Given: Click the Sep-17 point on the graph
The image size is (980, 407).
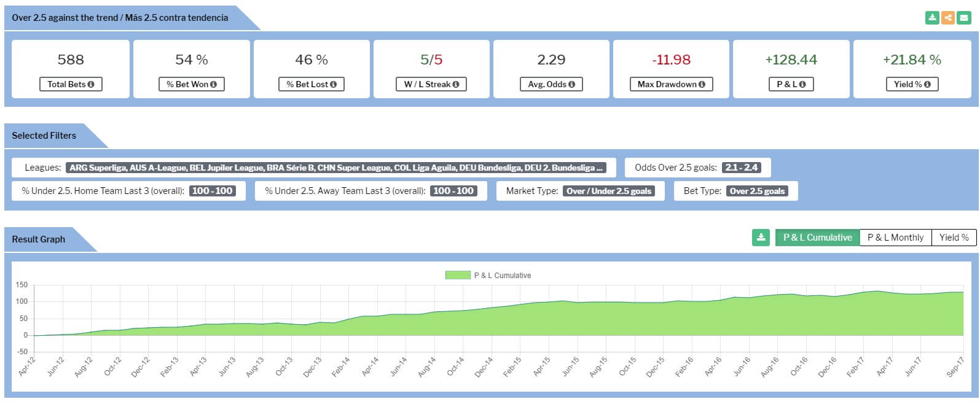Looking at the screenshot, I should coord(963,292).
